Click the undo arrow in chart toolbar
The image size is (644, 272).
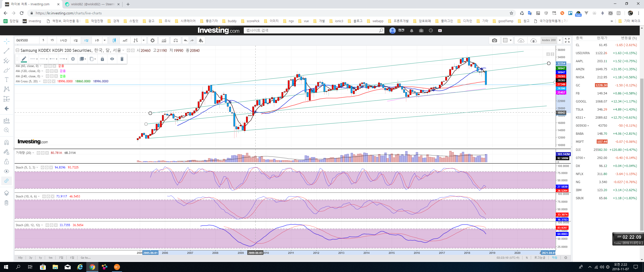185,40
